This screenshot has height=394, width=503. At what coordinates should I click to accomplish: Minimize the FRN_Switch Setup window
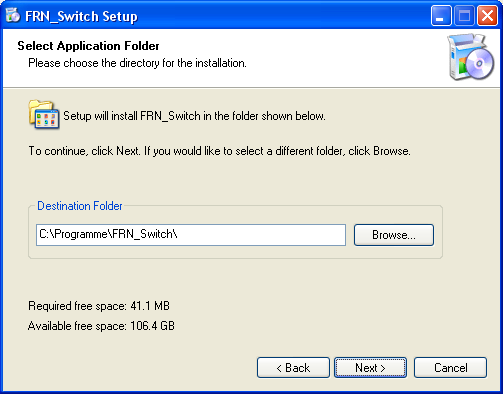[441, 16]
